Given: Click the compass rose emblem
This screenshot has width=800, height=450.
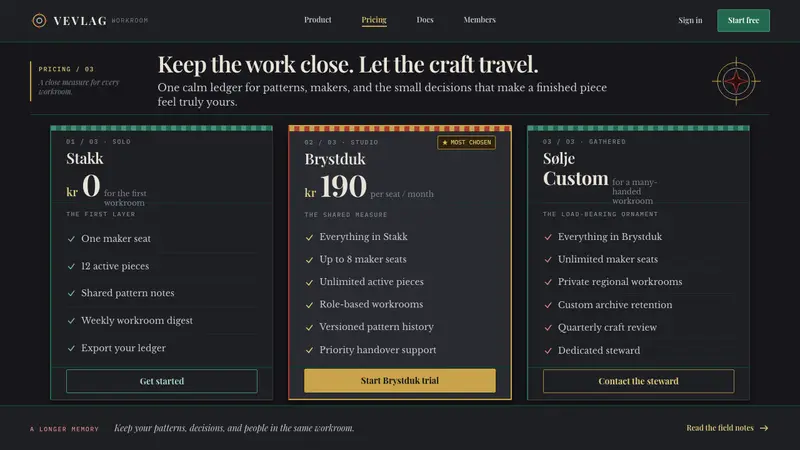Looking at the screenshot, I should point(736,81).
